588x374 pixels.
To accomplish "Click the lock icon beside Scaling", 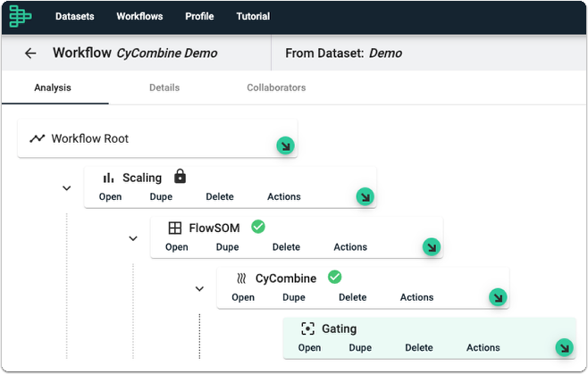I will (180, 176).
